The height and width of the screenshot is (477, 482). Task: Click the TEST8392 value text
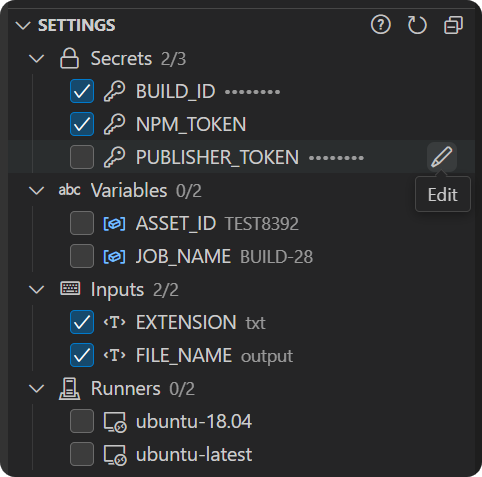tap(262, 224)
